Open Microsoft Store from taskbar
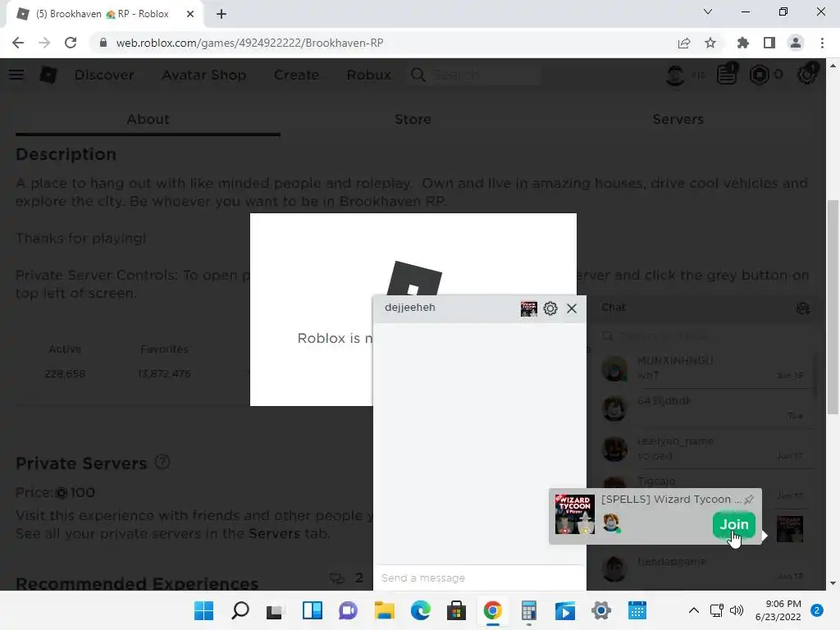Screen dimensions: 840x630 pyautogui.click(x=456, y=610)
